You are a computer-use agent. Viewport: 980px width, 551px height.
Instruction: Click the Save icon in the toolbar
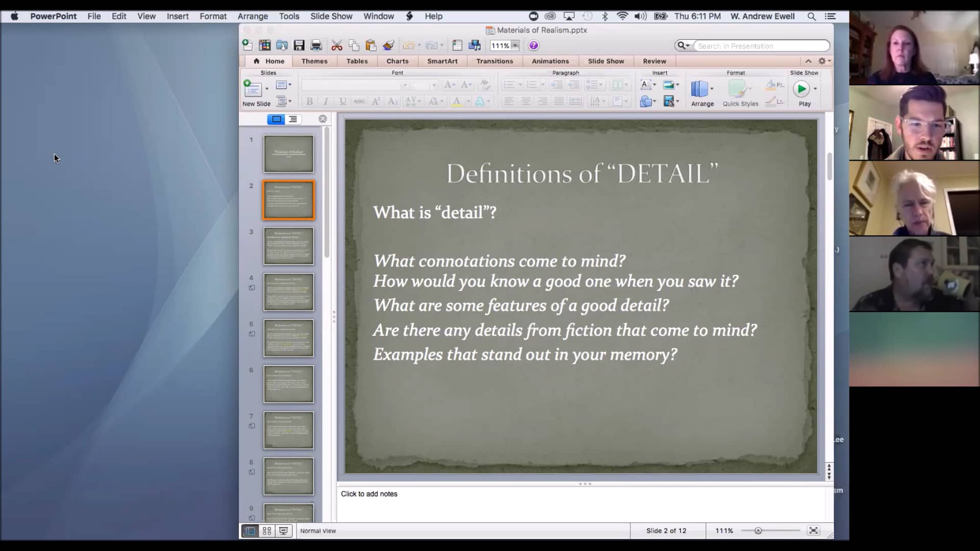[299, 45]
